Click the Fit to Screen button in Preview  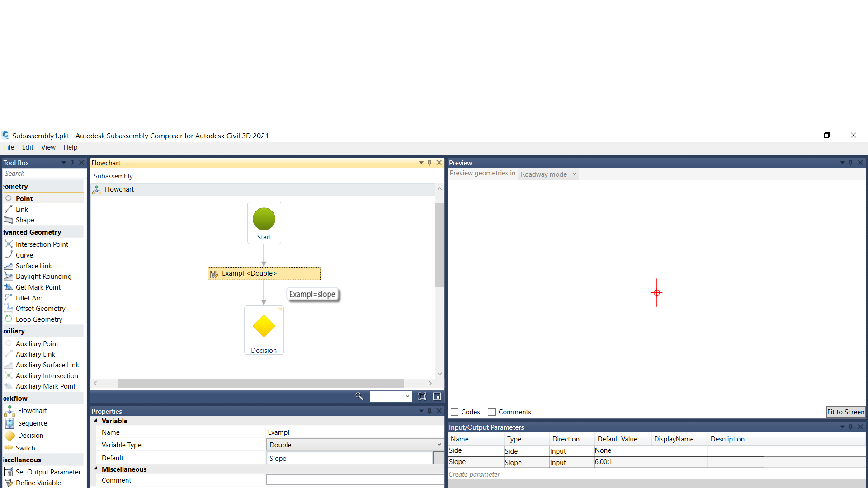[x=846, y=412]
